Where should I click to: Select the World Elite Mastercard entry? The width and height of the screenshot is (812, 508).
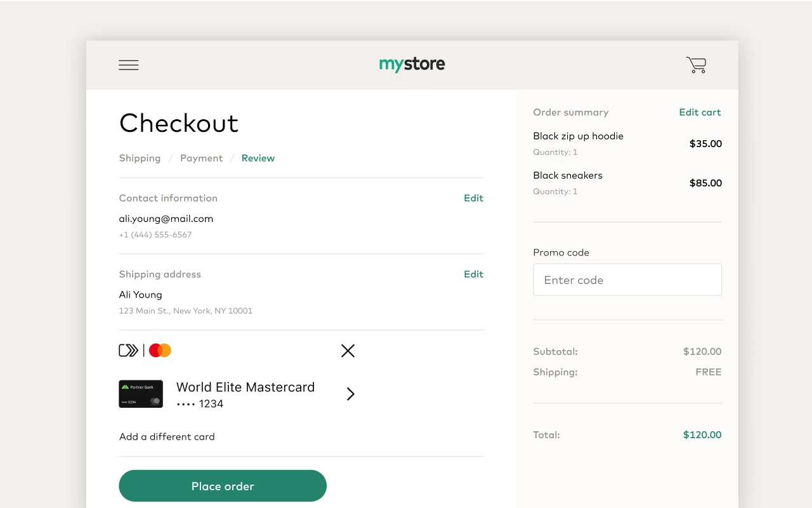click(x=245, y=394)
